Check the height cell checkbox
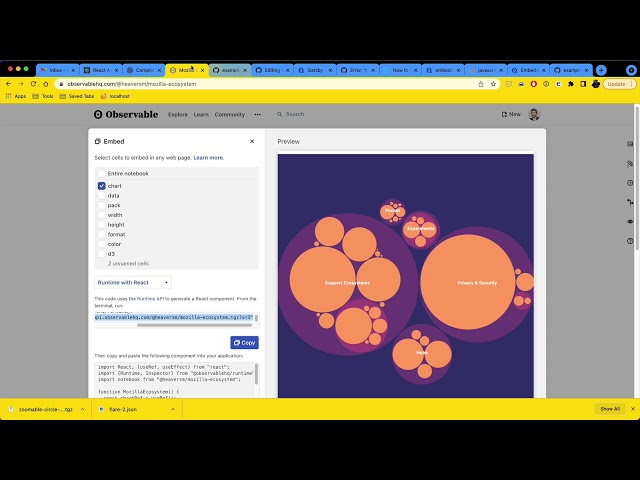Viewport: 640px width, 480px height. tap(102, 225)
